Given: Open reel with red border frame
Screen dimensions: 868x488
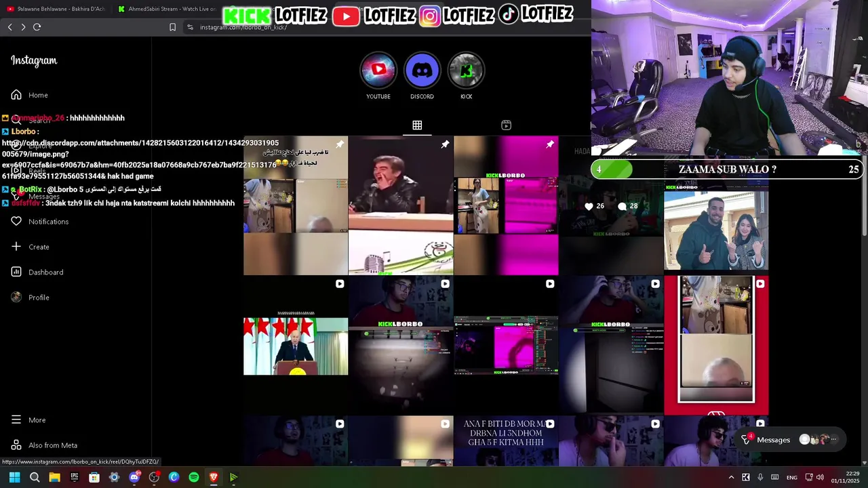Looking at the screenshot, I should pos(716,346).
